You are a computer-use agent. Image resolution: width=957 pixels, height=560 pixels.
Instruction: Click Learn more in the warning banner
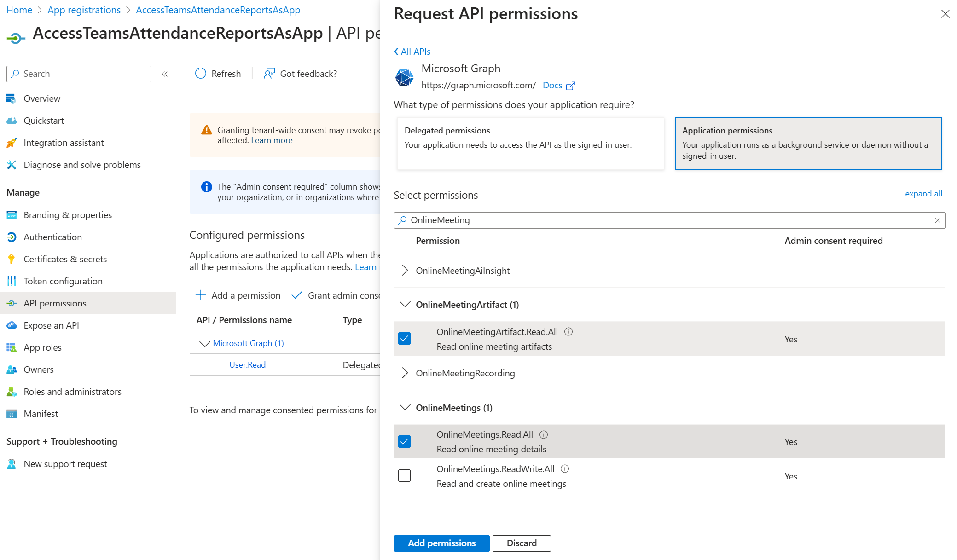tap(272, 140)
